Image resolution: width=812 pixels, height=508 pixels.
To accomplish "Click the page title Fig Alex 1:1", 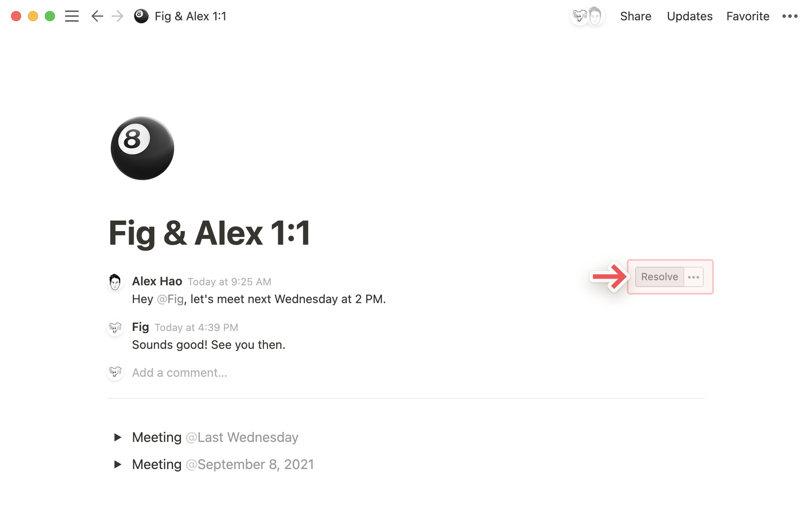I will [210, 232].
